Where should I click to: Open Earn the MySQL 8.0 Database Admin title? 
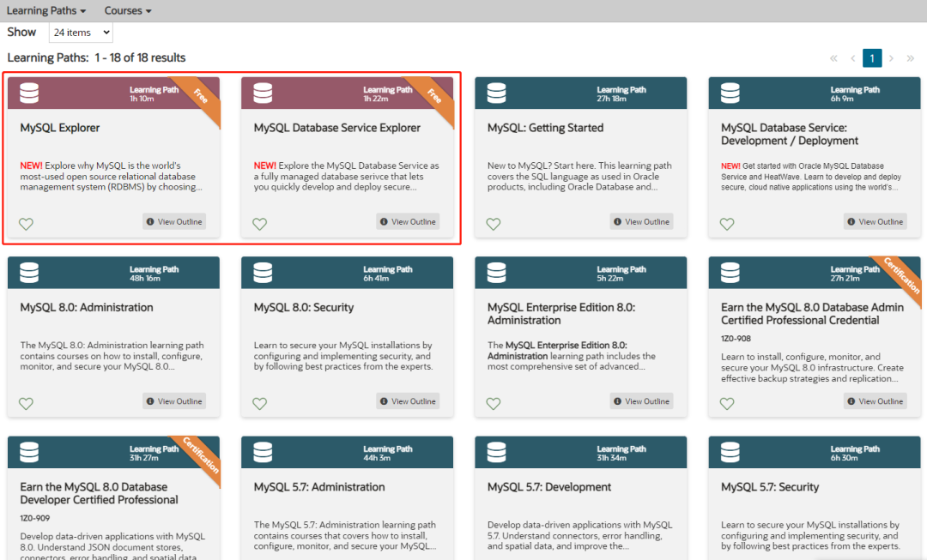click(812, 314)
